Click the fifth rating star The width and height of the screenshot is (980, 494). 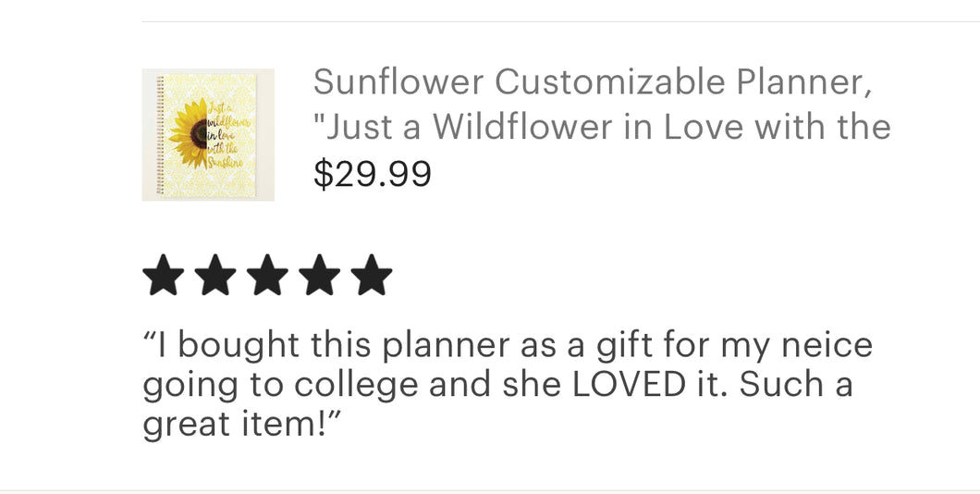[372, 275]
